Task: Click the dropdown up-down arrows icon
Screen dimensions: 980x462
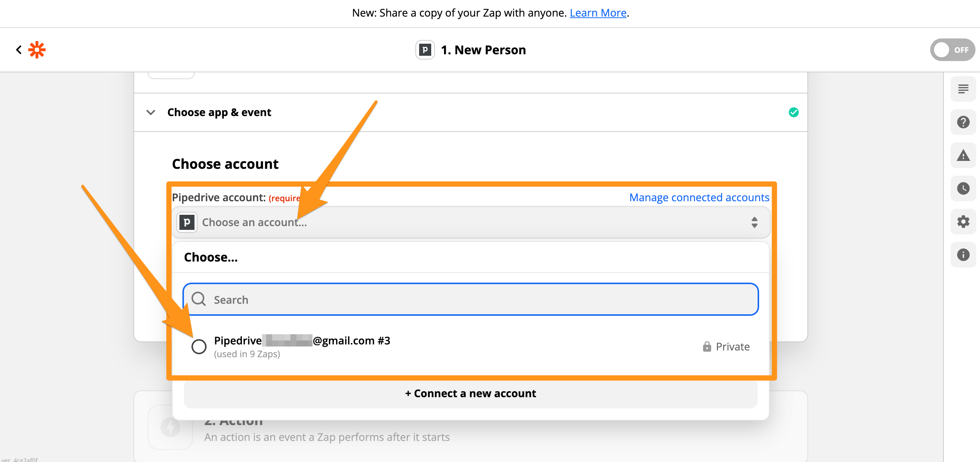Action: point(754,222)
